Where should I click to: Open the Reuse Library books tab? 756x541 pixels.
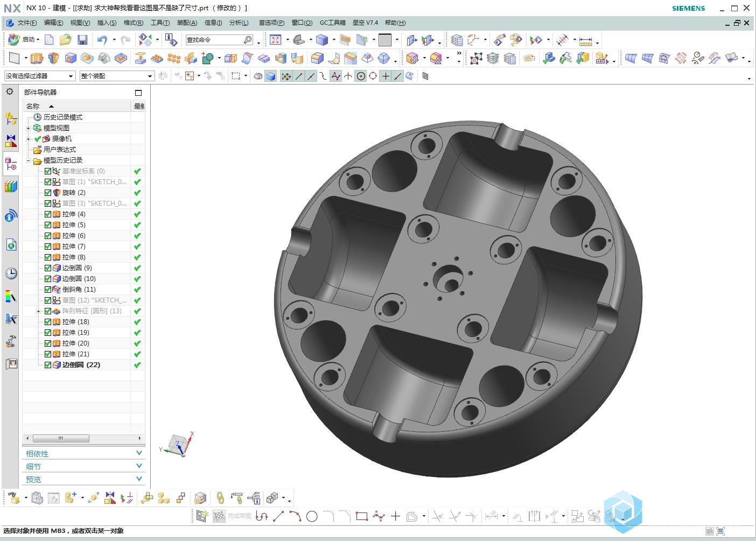[x=11, y=186]
